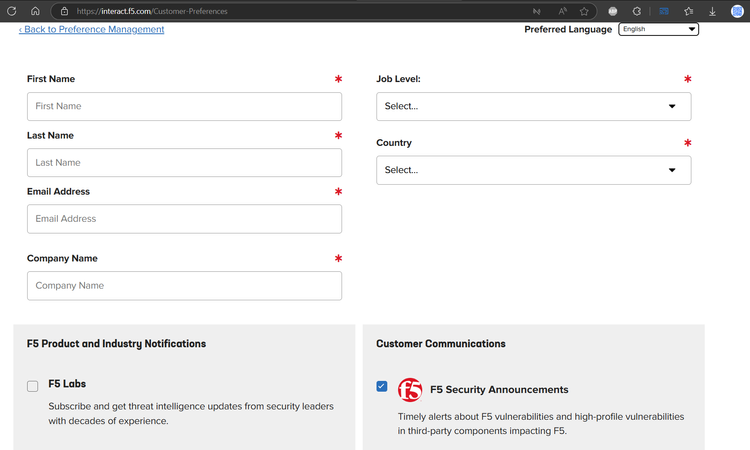Viewport: 750px width, 450px height.
Task: Click Back to Preference Management link
Action: tap(92, 29)
